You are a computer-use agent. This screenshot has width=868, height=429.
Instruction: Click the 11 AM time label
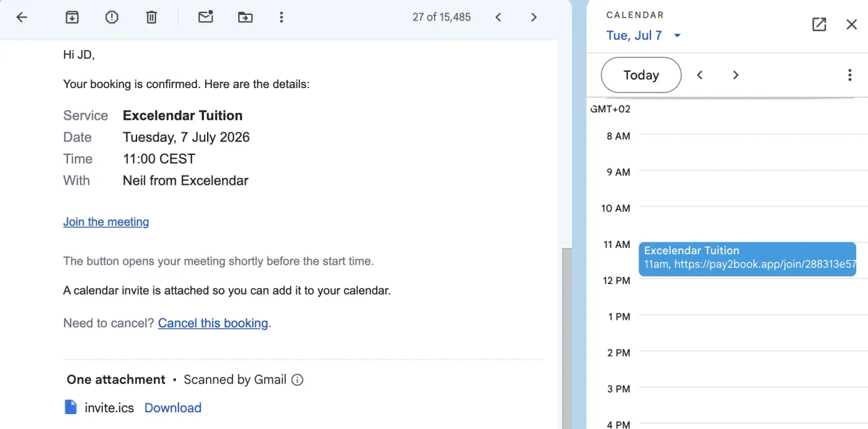[616, 244]
